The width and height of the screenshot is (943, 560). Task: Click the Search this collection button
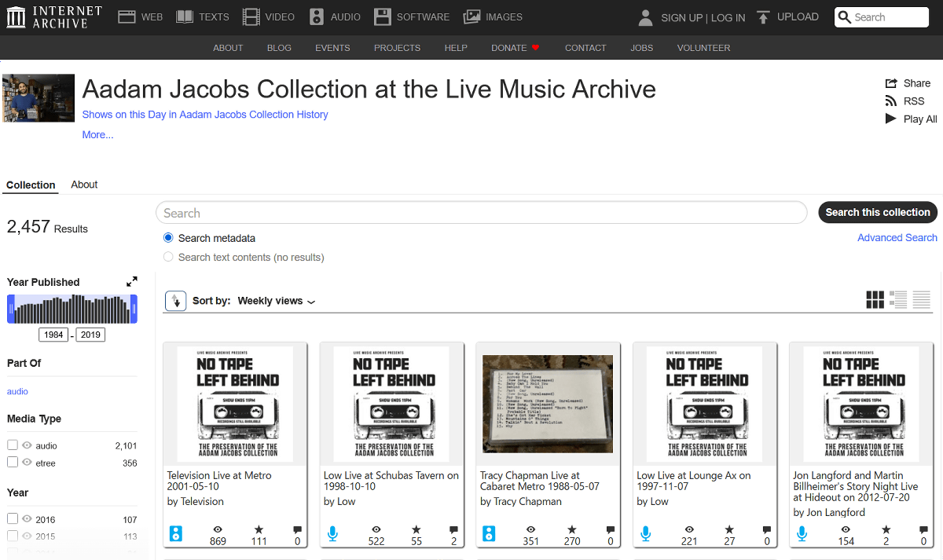tap(877, 212)
